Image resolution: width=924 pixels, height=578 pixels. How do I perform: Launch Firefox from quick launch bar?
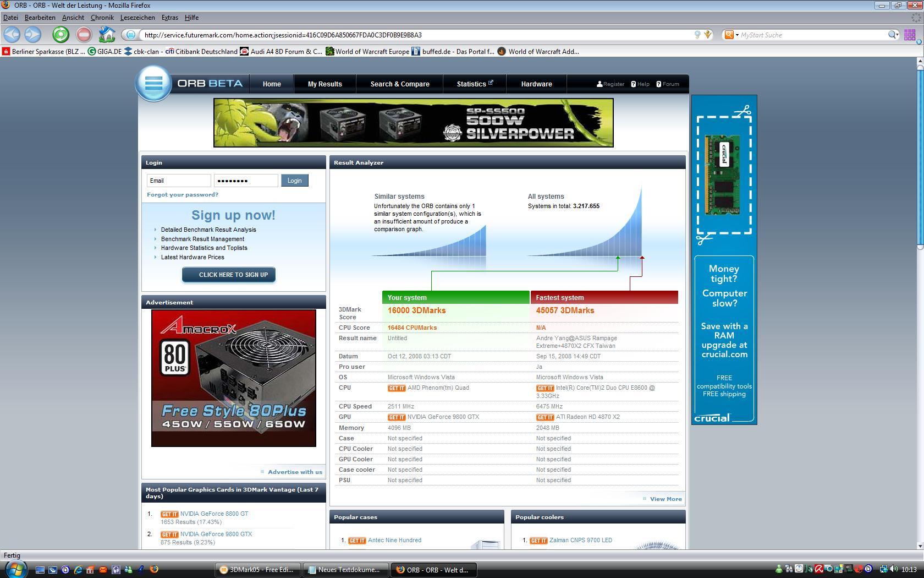point(154,570)
